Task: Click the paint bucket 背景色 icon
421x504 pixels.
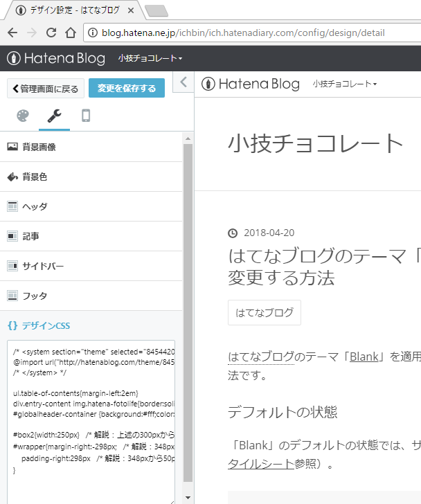Action: coord(12,177)
